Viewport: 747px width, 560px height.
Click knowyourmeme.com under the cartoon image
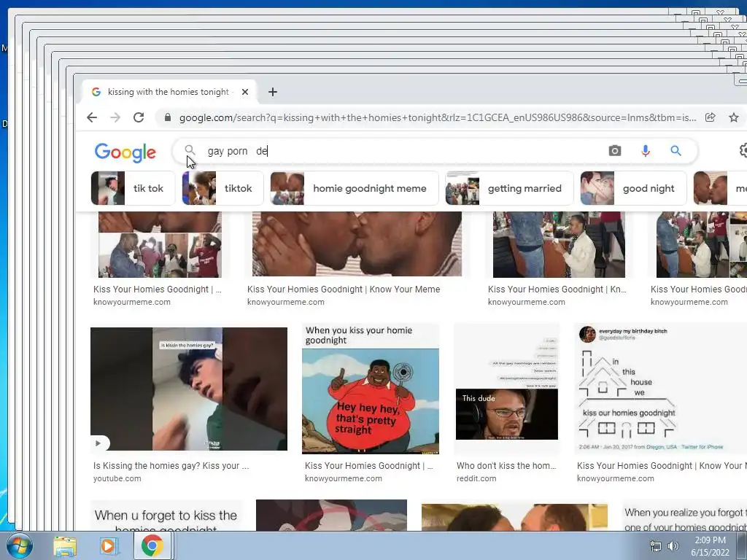click(344, 478)
